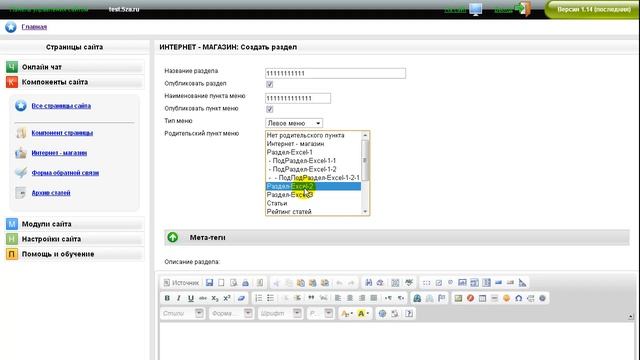Open the text color picker in editor
Viewport: 640px width, 360px height.
click(x=347, y=313)
